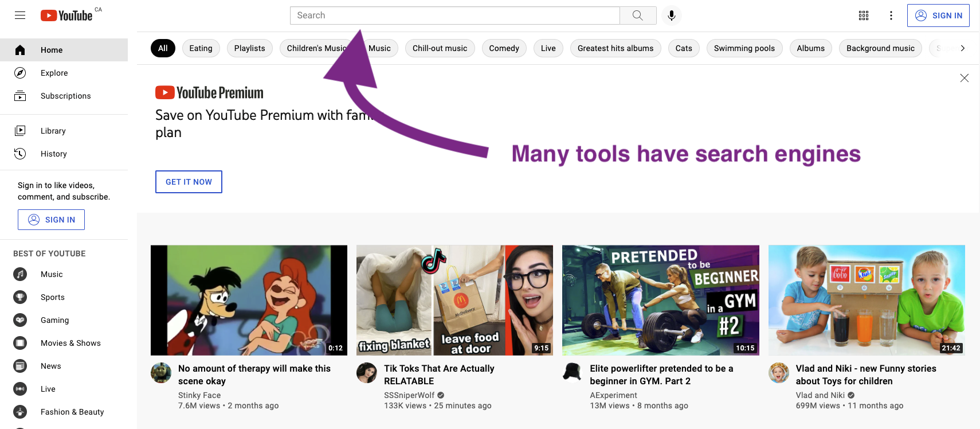
Task: Click the History clock icon
Action: 20,154
